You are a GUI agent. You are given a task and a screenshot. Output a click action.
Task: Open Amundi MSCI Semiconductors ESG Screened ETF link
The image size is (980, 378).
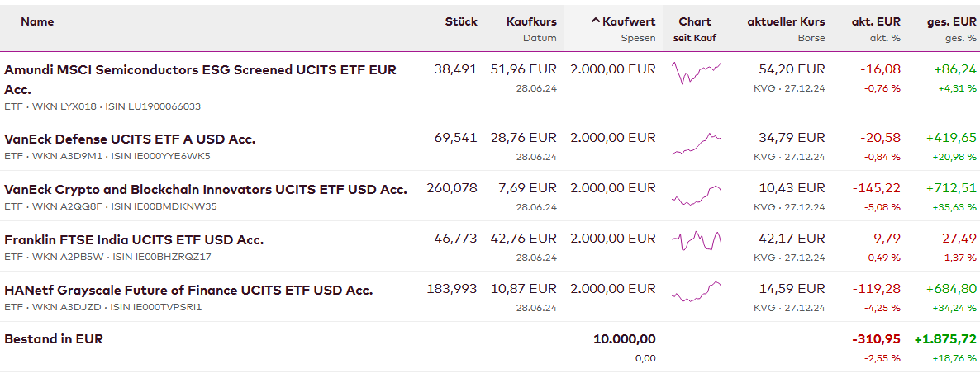tap(200, 70)
